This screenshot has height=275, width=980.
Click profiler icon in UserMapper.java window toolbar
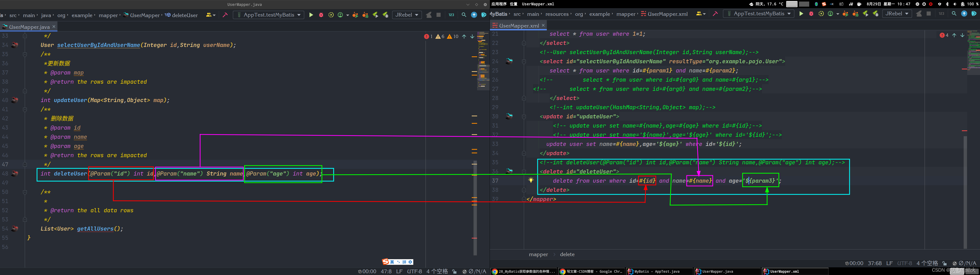click(x=341, y=15)
